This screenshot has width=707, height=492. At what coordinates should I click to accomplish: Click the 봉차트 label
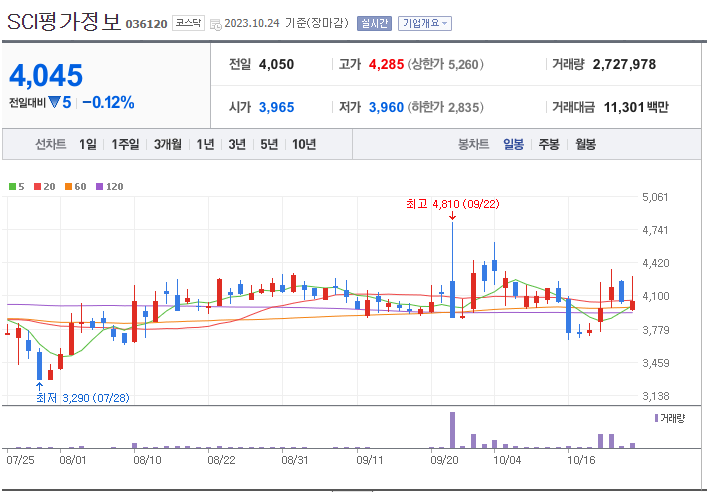pos(473,144)
